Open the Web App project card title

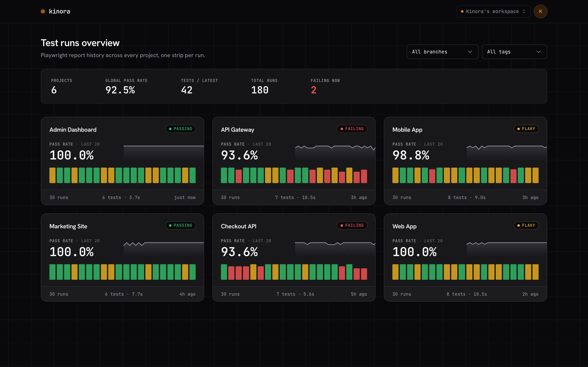pyautogui.click(x=404, y=226)
